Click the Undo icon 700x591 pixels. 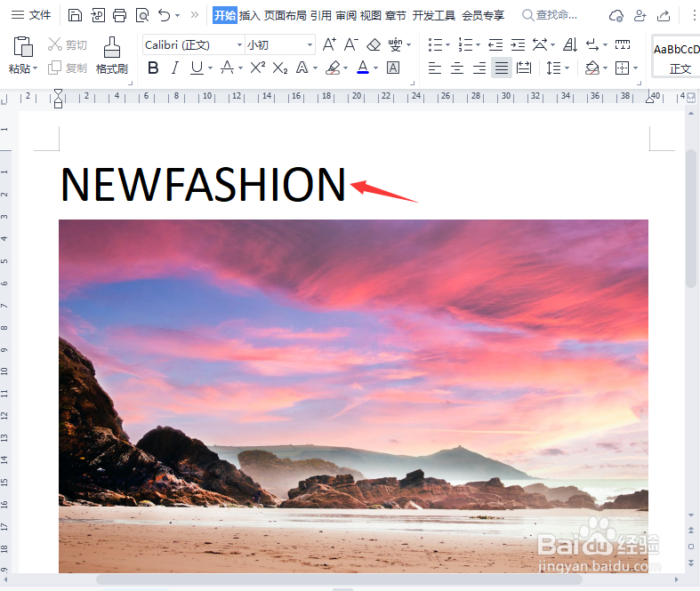(165, 16)
